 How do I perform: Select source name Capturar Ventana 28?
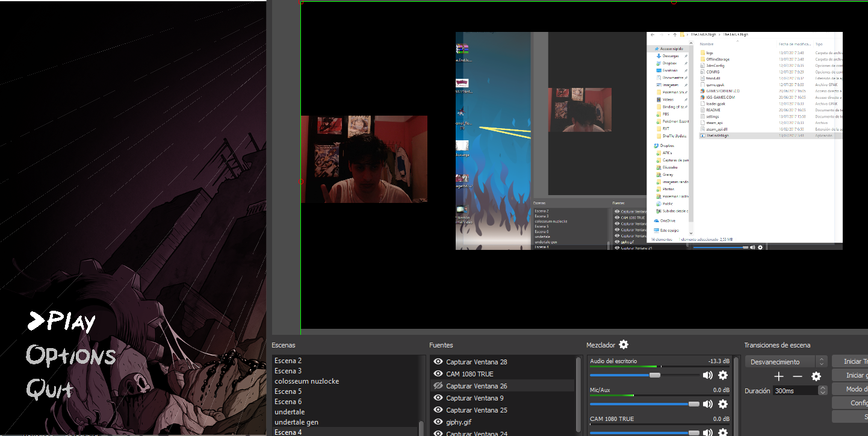(x=477, y=362)
